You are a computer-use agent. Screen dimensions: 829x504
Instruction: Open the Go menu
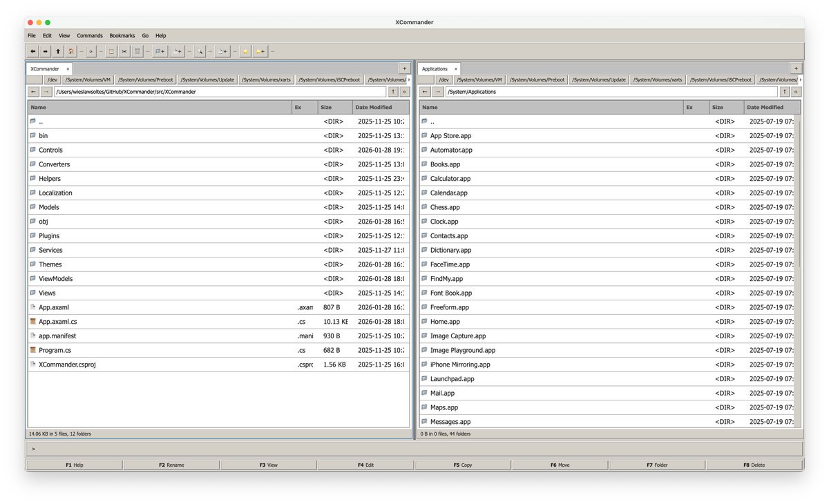pos(145,35)
